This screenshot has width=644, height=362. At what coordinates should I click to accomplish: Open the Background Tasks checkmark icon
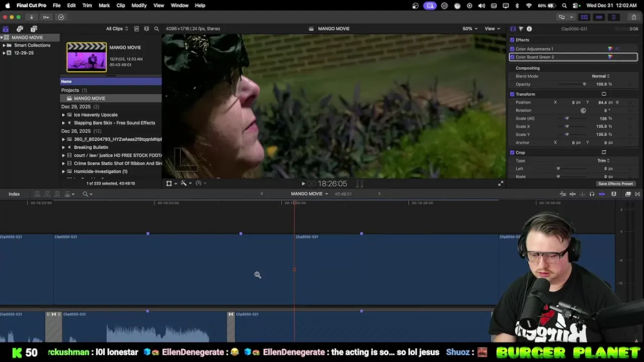(61, 17)
